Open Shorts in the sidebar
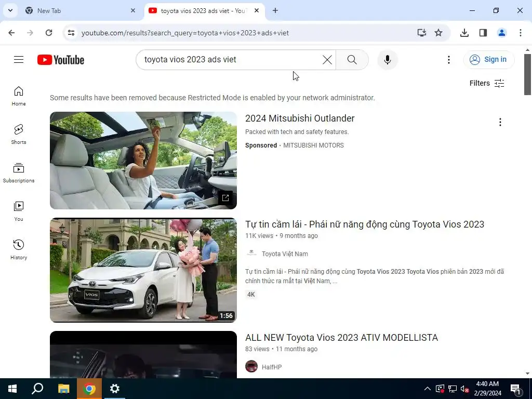The width and height of the screenshot is (532, 399). coord(19,135)
